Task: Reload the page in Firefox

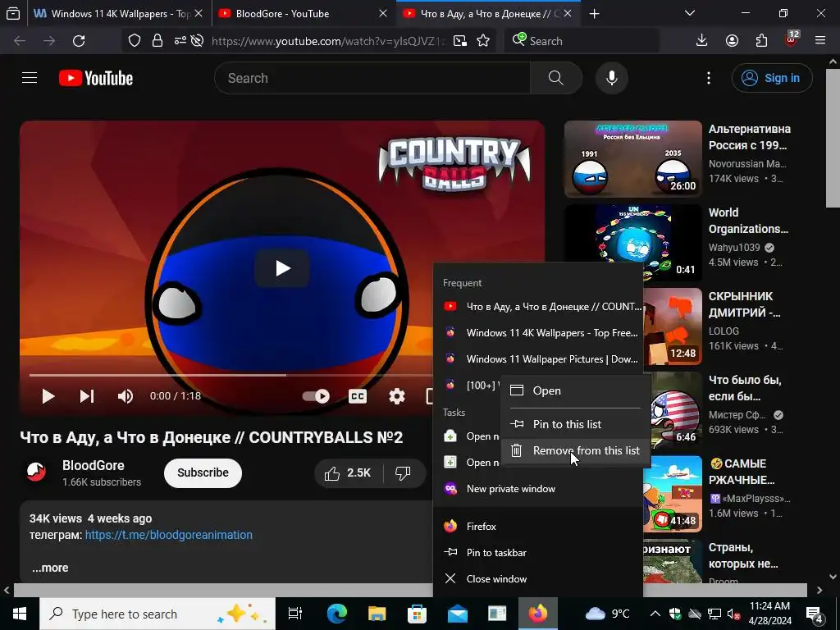Action: (x=79, y=41)
